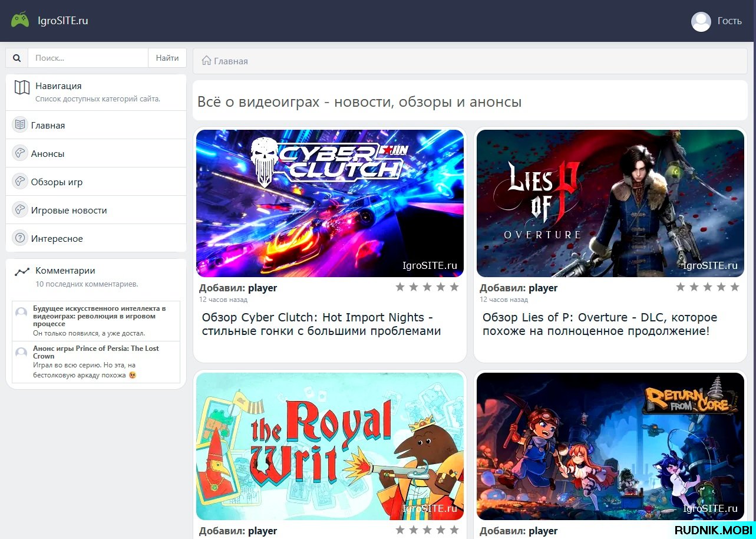Open the Return From Core cover image
Viewport: 756px width, 539px height.
(x=610, y=446)
